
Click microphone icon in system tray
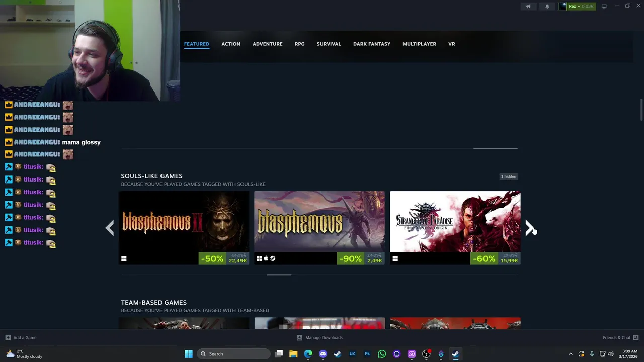592,354
